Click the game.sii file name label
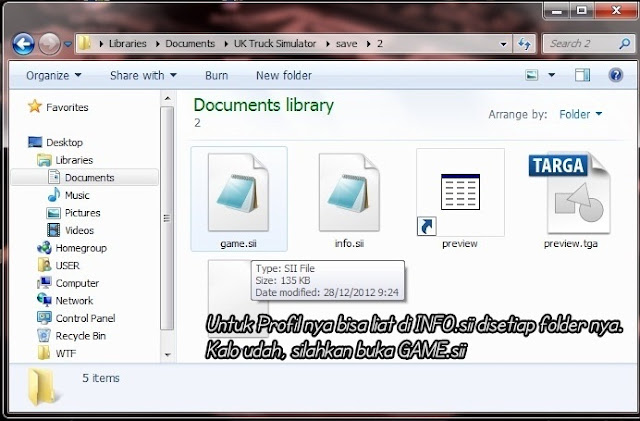The height and width of the screenshot is (421, 640). coord(238,244)
